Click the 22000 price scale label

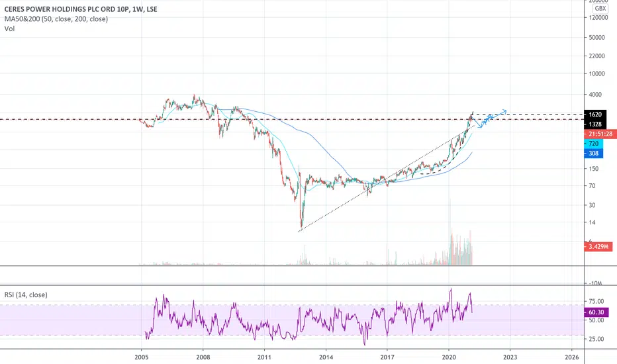pos(596,56)
